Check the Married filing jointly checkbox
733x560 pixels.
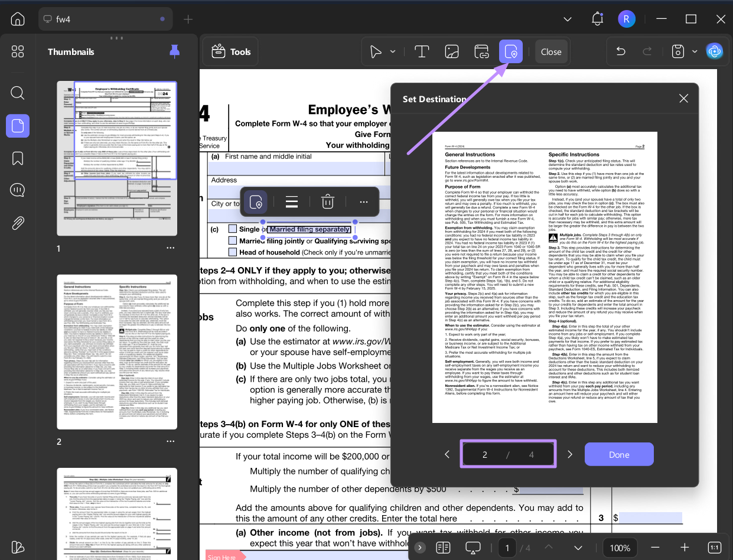point(233,240)
